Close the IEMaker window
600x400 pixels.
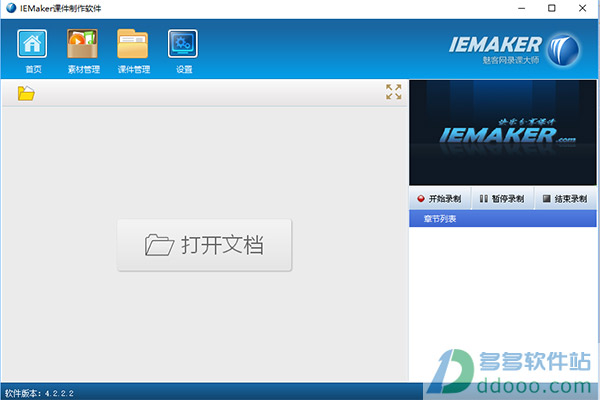pyautogui.click(x=582, y=8)
